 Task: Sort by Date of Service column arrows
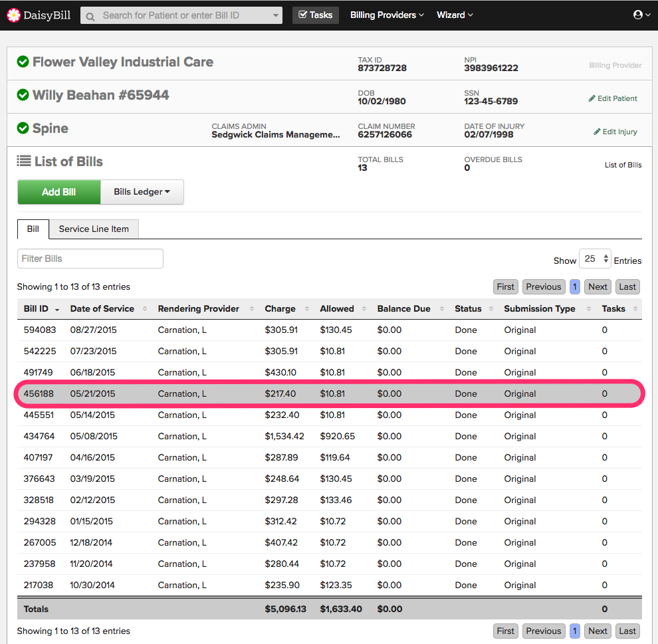coord(145,309)
